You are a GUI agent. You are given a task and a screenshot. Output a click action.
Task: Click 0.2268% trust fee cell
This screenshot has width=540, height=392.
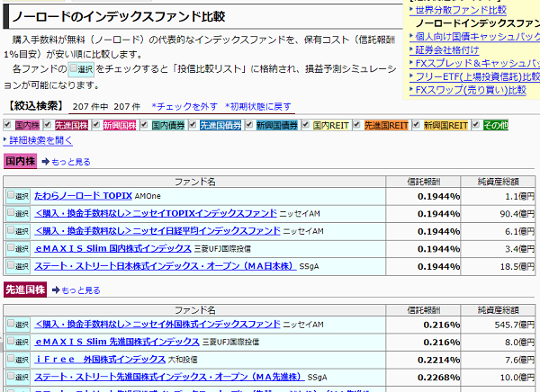(x=423, y=378)
